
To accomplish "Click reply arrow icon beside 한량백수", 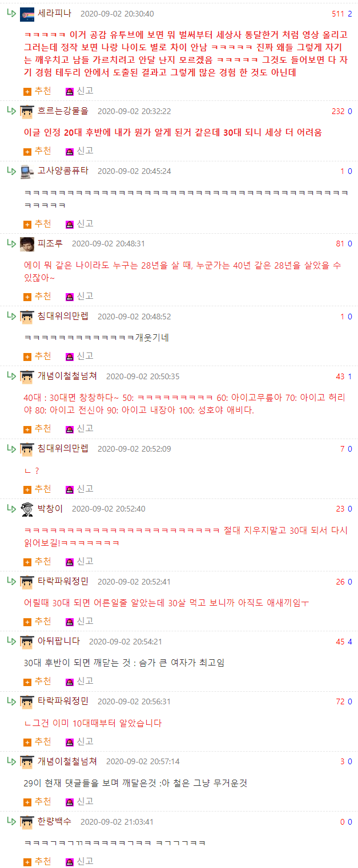I will tap(11, 821).
